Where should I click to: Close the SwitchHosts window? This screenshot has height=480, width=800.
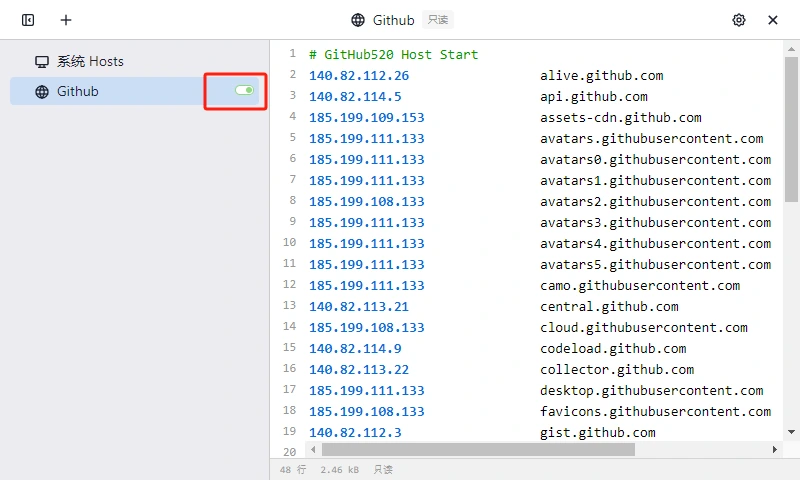pyautogui.click(x=773, y=20)
